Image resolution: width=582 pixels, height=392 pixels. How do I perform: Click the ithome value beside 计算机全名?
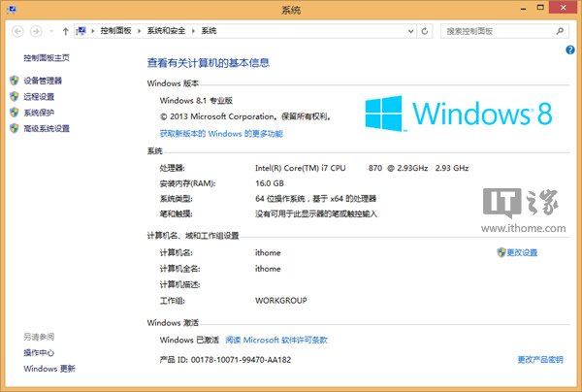[268, 269]
